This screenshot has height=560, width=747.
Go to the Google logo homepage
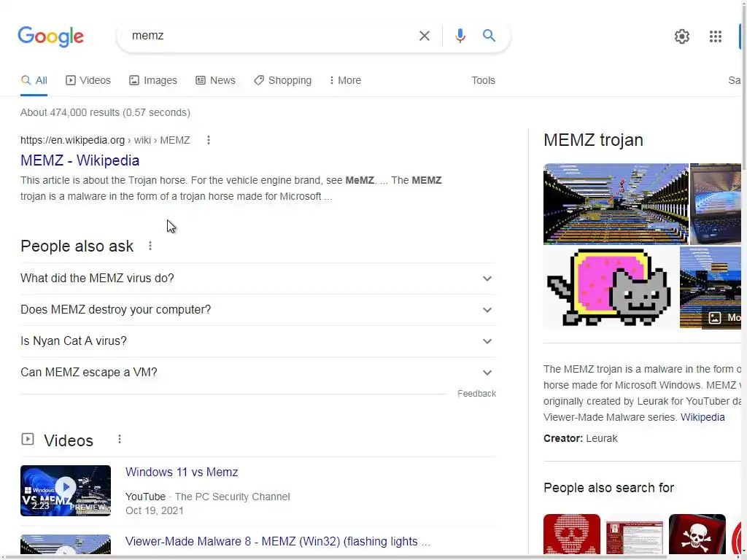[51, 36]
